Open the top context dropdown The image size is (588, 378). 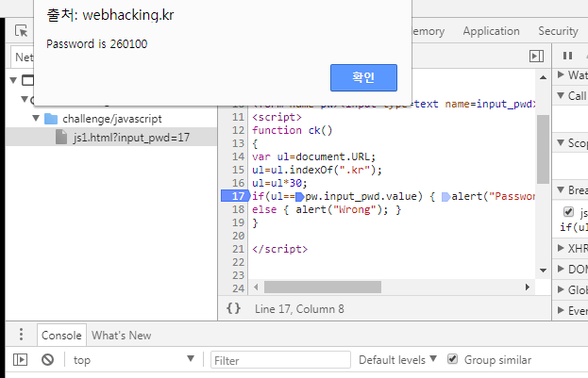[x=134, y=360]
